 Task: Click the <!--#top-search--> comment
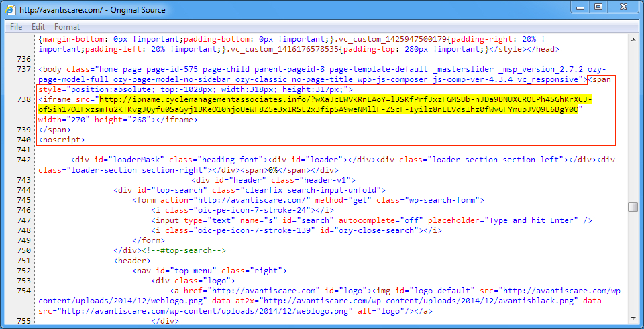pos(184,250)
